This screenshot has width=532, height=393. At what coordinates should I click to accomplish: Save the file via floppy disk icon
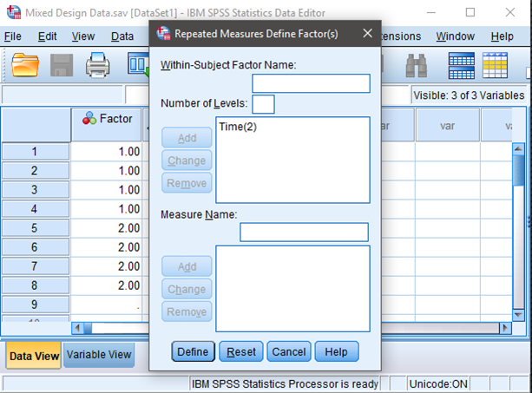(62, 65)
